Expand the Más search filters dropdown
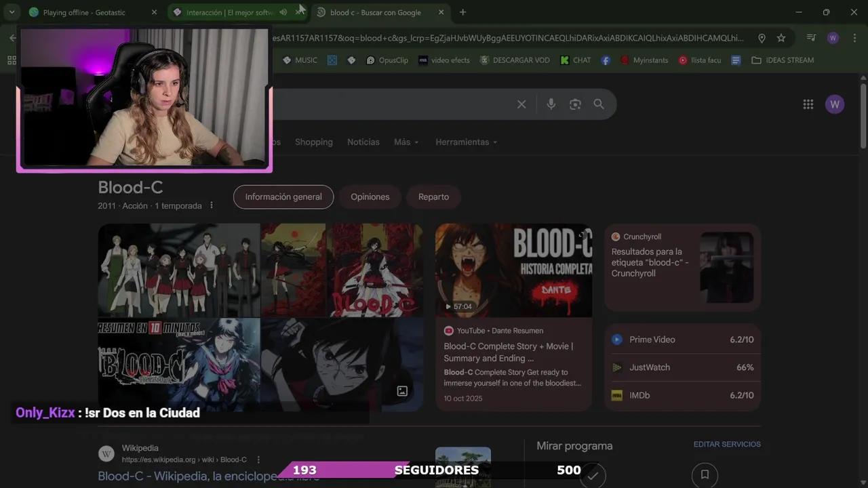Image resolution: width=868 pixels, height=488 pixels. pos(406,142)
